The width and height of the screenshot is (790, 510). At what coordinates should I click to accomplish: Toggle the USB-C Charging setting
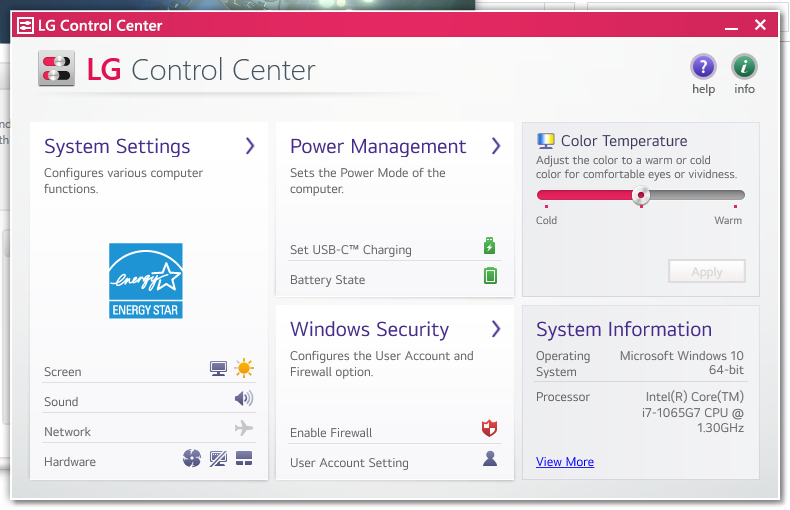point(490,246)
